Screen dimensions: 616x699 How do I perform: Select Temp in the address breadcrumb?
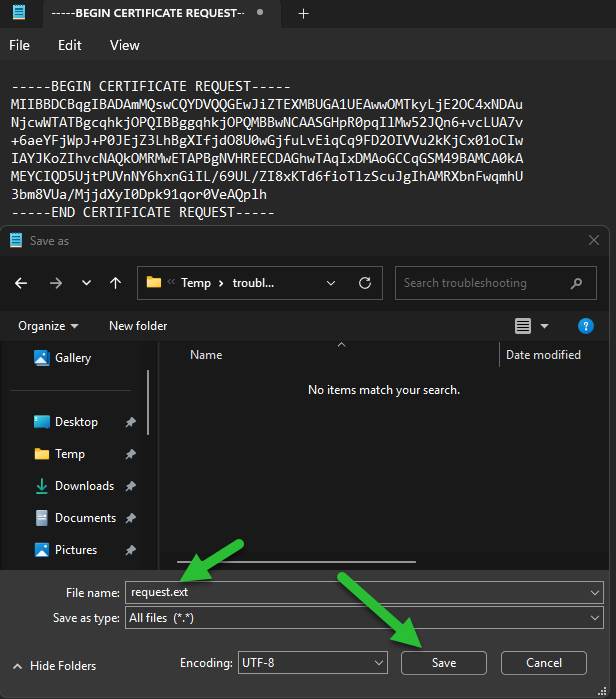tap(196, 283)
